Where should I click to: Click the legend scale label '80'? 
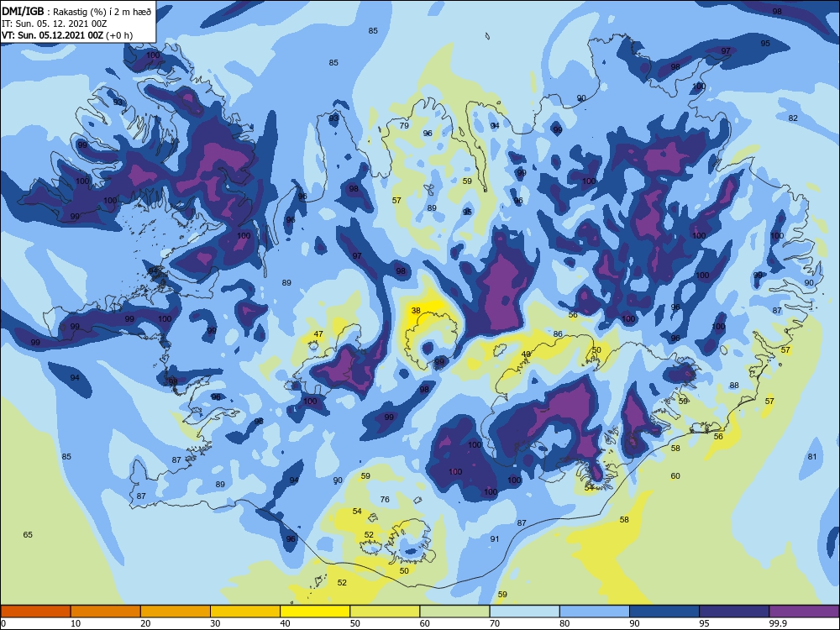pyautogui.click(x=564, y=623)
